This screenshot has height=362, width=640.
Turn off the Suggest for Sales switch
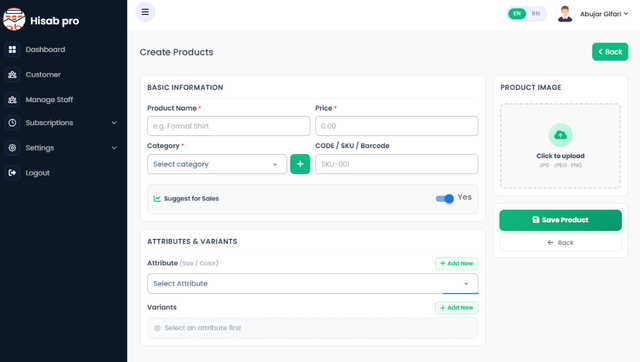point(444,198)
